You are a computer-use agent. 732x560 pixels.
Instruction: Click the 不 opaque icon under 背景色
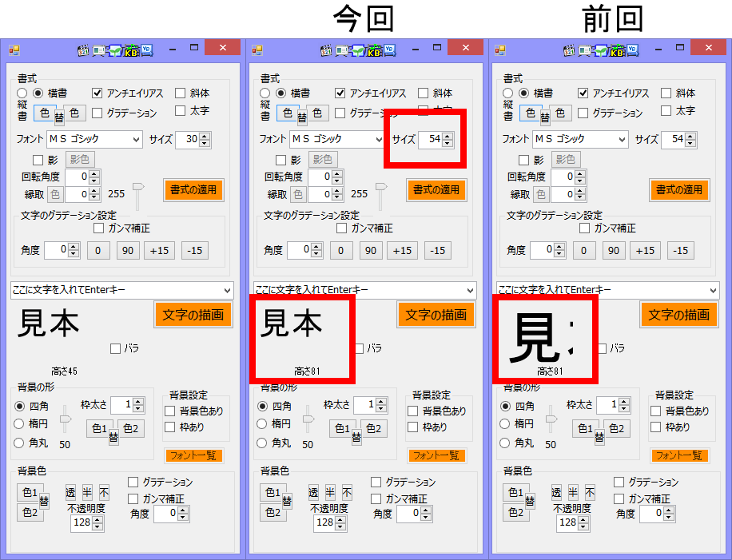104,491
